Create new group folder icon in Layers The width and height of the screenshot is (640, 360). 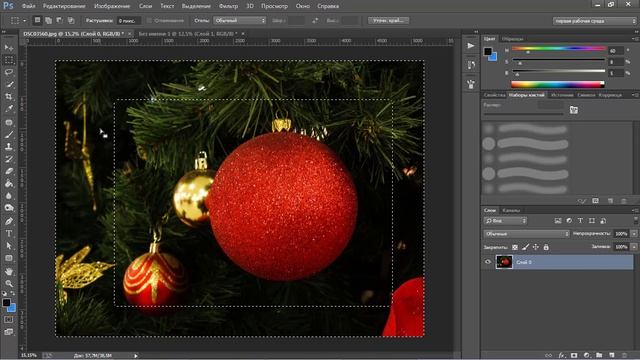pos(599,356)
